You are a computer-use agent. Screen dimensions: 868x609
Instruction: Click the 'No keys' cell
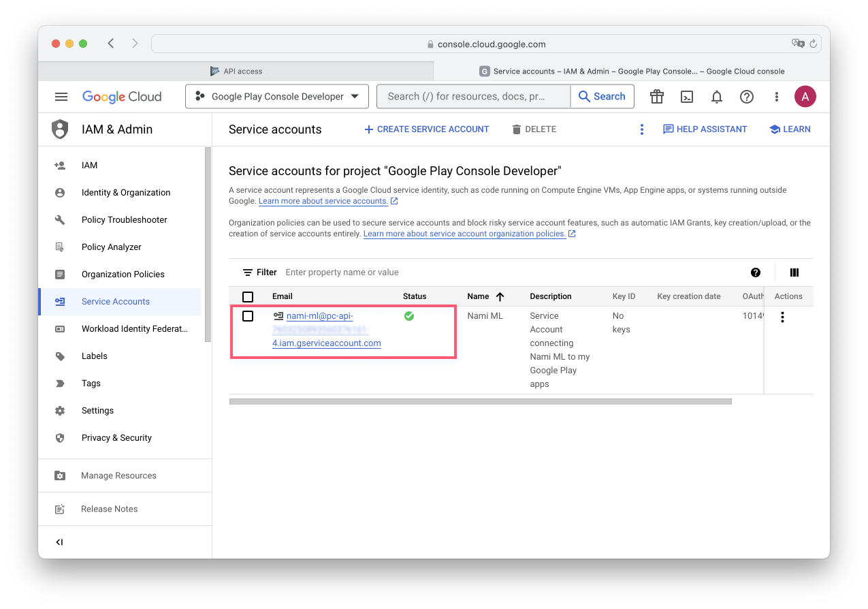622,323
